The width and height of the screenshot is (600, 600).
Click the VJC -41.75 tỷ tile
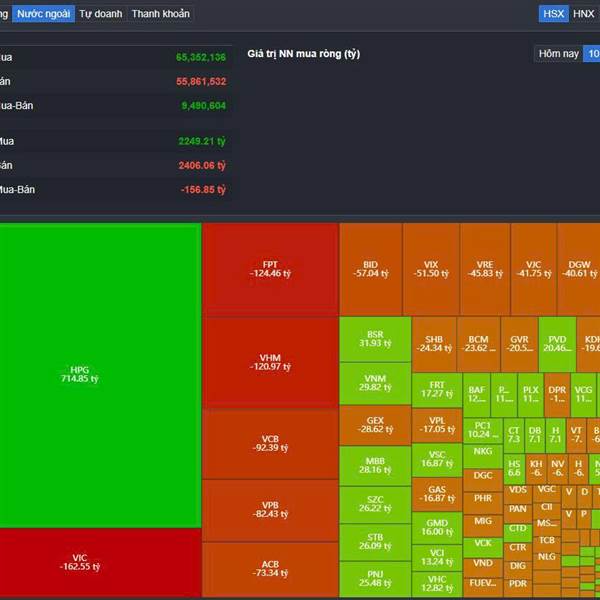533,269
